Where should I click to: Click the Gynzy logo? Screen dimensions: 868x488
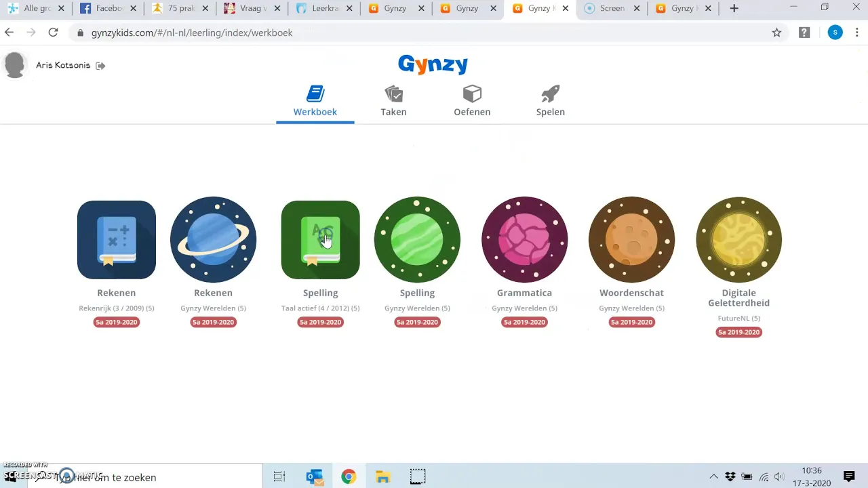[433, 64]
